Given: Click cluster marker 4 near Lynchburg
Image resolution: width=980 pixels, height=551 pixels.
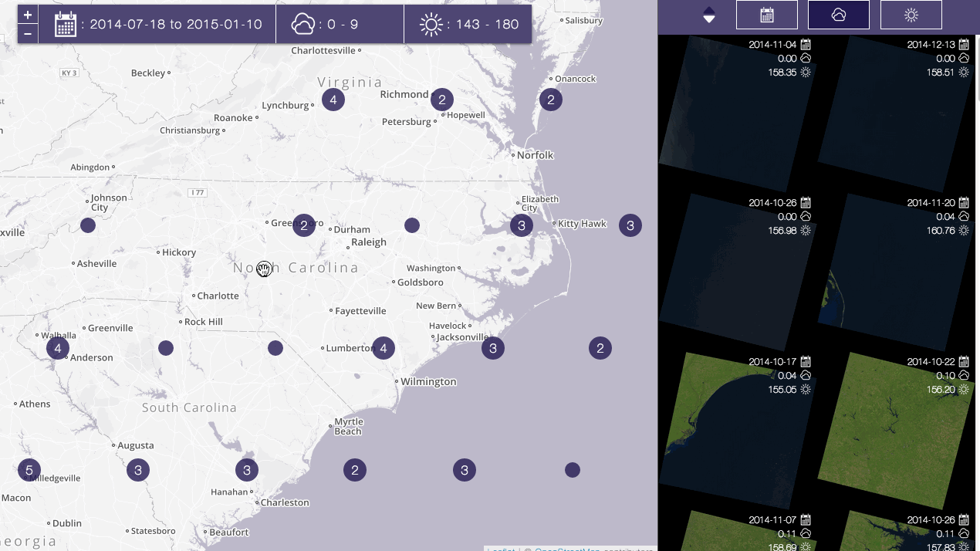Looking at the screenshot, I should [x=333, y=100].
